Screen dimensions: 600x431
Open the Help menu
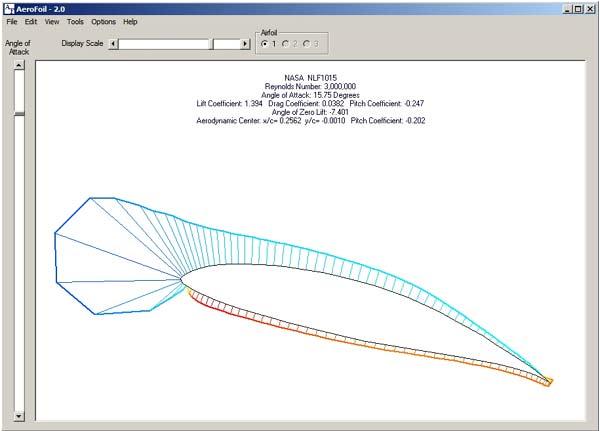coord(130,22)
